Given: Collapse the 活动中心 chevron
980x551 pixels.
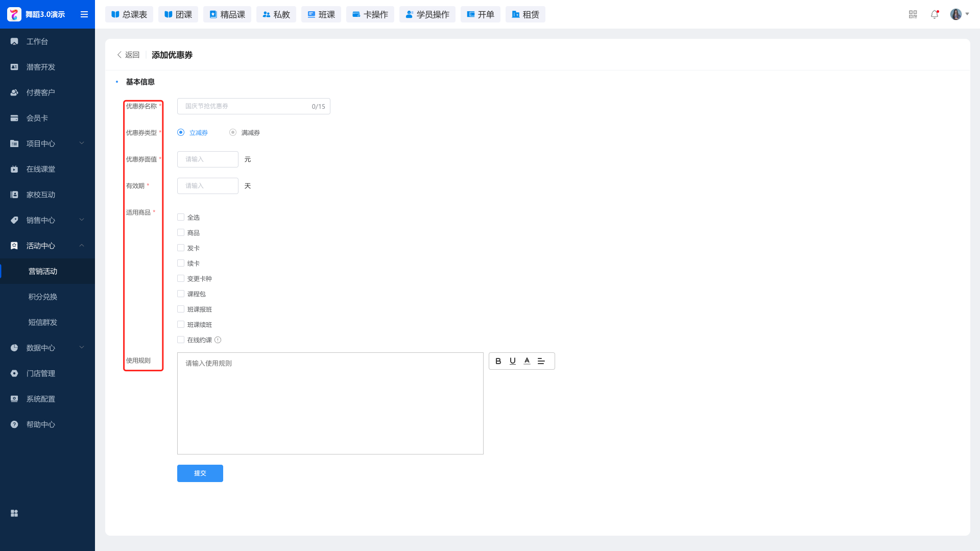Looking at the screenshot, I should point(82,245).
